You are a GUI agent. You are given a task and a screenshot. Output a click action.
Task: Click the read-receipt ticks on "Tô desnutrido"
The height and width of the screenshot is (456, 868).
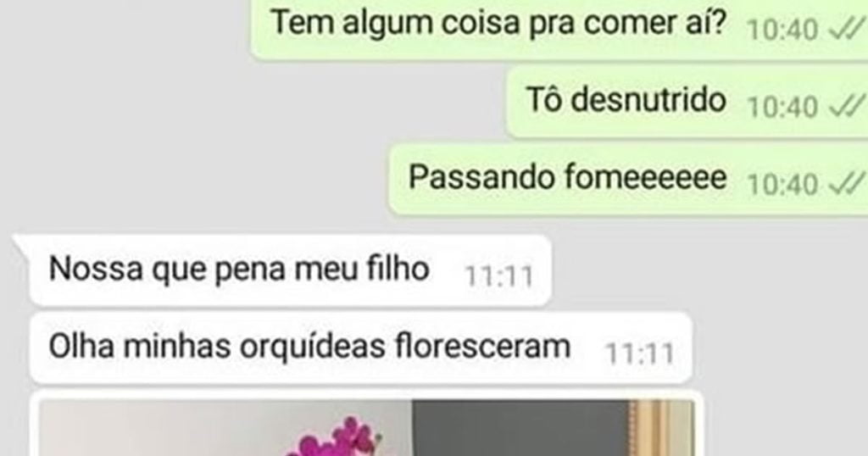coord(847,105)
